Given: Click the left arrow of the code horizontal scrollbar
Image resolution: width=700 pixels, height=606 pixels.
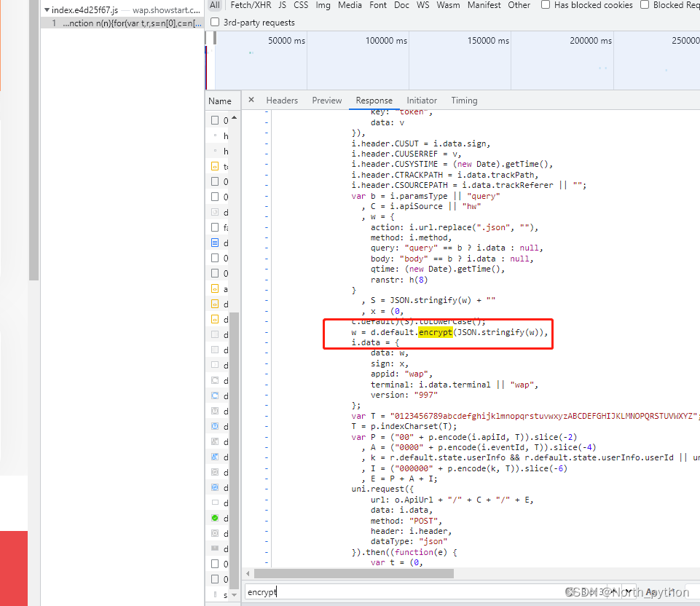Looking at the screenshot, I should (248, 573).
